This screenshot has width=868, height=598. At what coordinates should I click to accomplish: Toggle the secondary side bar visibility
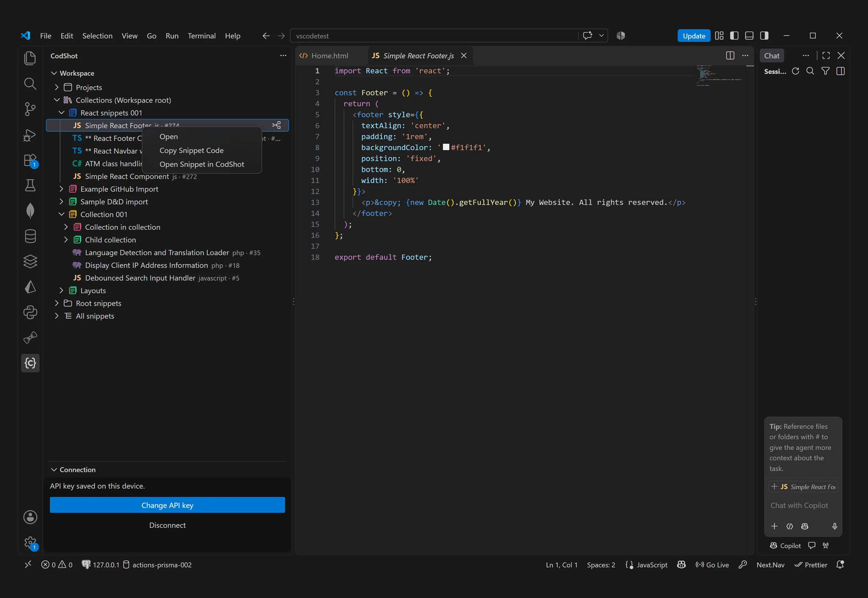coord(764,36)
